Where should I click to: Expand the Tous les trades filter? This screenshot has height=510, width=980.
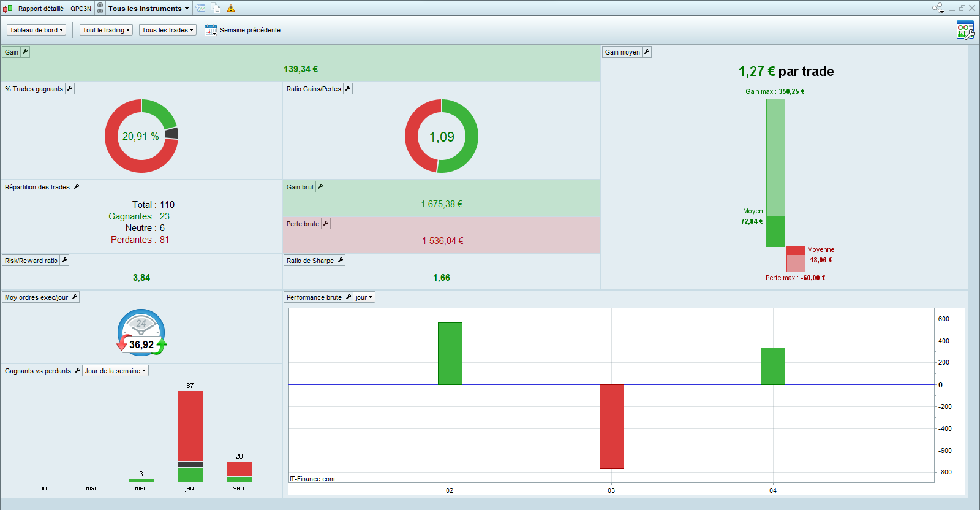[167, 30]
